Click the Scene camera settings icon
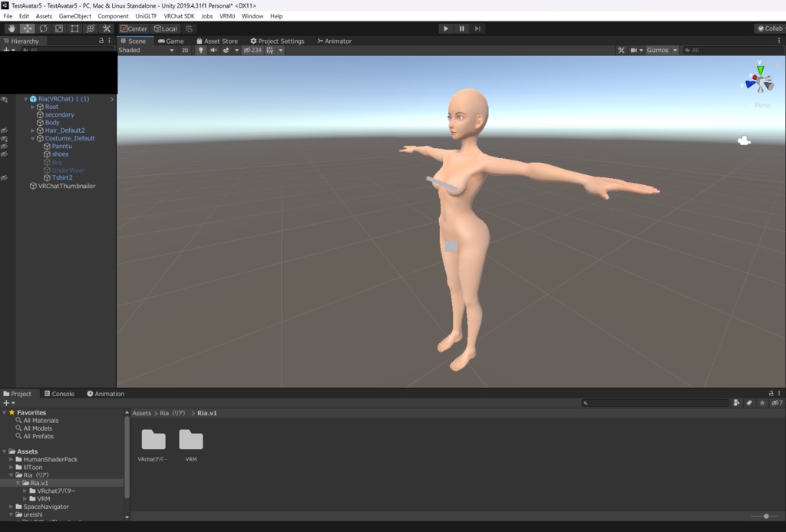This screenshot has height=532, width=786. (634, 50)
